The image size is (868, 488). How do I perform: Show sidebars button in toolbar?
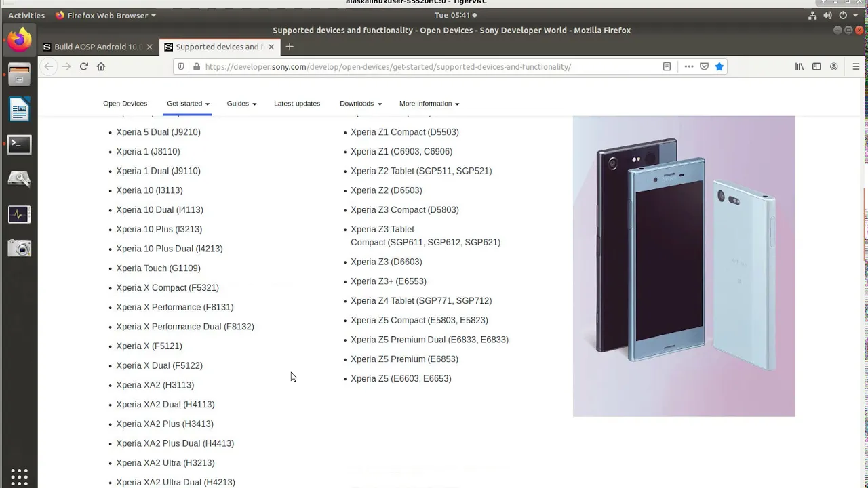816,66
